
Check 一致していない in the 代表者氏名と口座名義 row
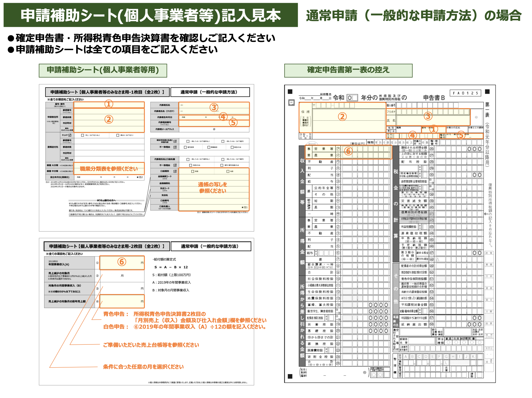click(x=223, y=159)
